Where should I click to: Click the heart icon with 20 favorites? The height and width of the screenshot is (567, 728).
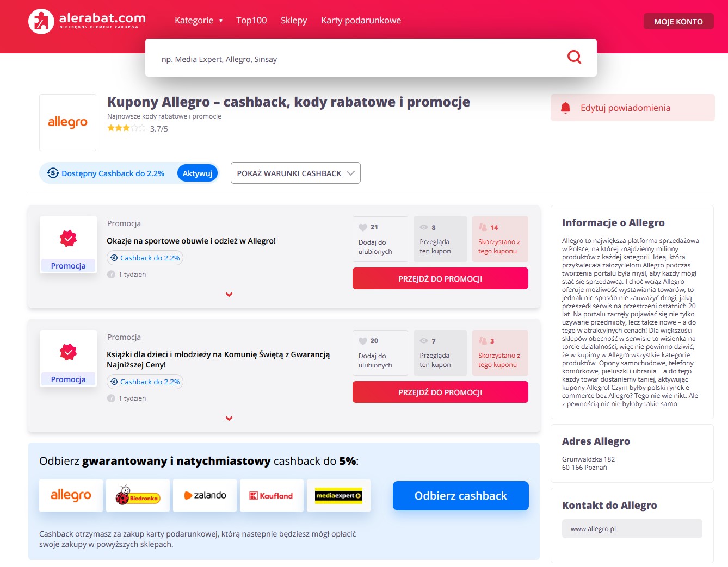point(363,341)
